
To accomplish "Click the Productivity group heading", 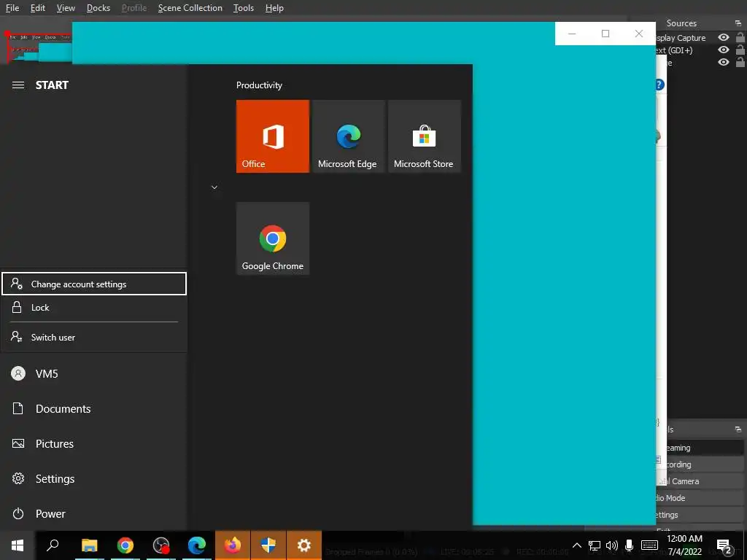I will click(x=259, y=85).
